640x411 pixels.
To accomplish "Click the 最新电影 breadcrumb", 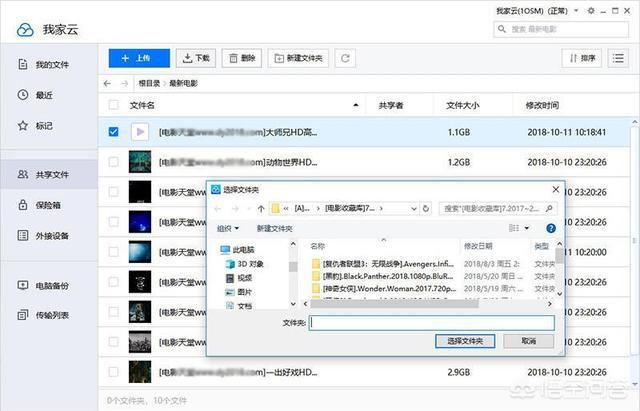I will (x=183, y=83).
